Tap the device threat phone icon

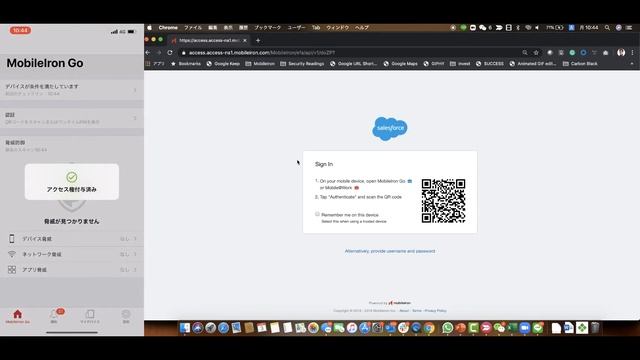point(12,238)
